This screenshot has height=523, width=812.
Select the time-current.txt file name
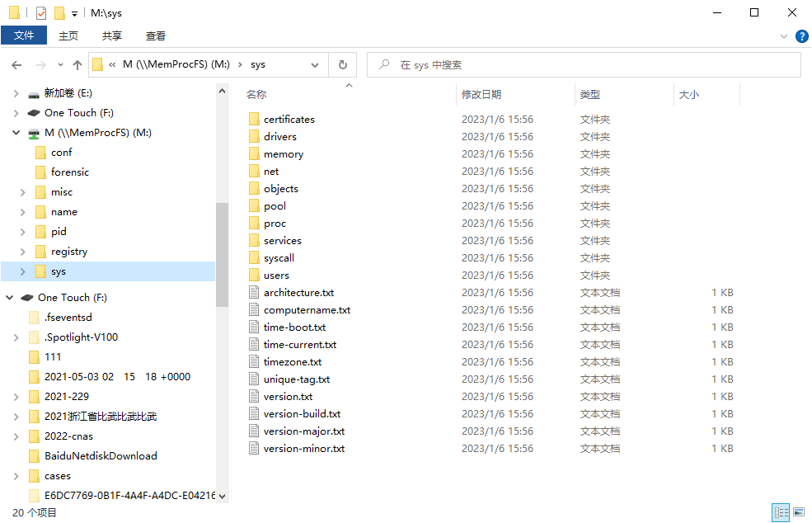coord(300,345)
